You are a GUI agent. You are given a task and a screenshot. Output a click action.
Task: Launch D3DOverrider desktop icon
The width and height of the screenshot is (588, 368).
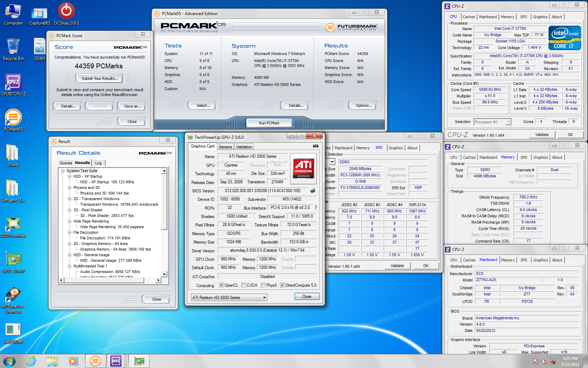13,226
